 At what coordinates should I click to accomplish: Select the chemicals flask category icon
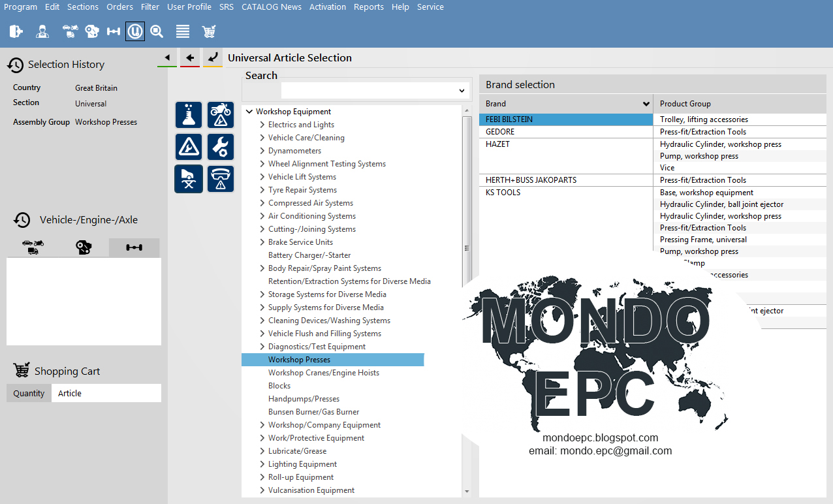(x=189, y=115)
